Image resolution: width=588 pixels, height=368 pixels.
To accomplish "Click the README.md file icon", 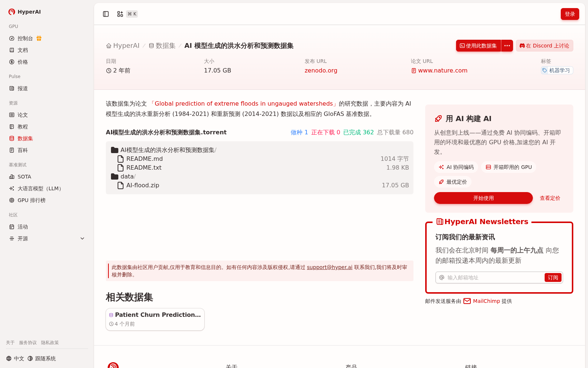I will click(x=121, y=159).
